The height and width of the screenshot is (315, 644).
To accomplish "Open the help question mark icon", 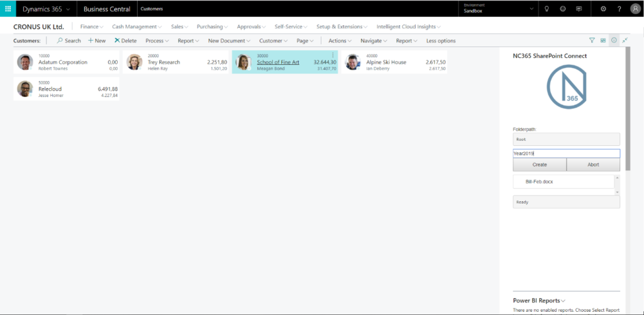I will (x=619, y=9).
